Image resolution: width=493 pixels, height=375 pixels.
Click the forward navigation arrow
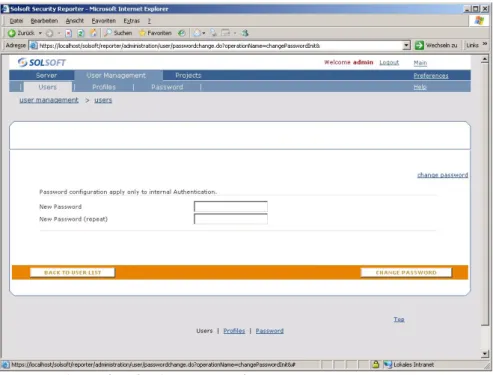click(x=50, y=33)
